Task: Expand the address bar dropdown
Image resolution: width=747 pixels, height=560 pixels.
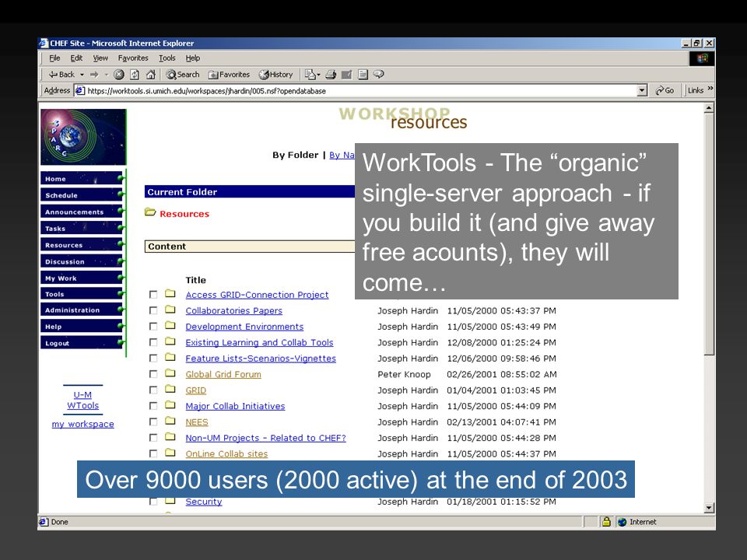Action: point(642,90)
